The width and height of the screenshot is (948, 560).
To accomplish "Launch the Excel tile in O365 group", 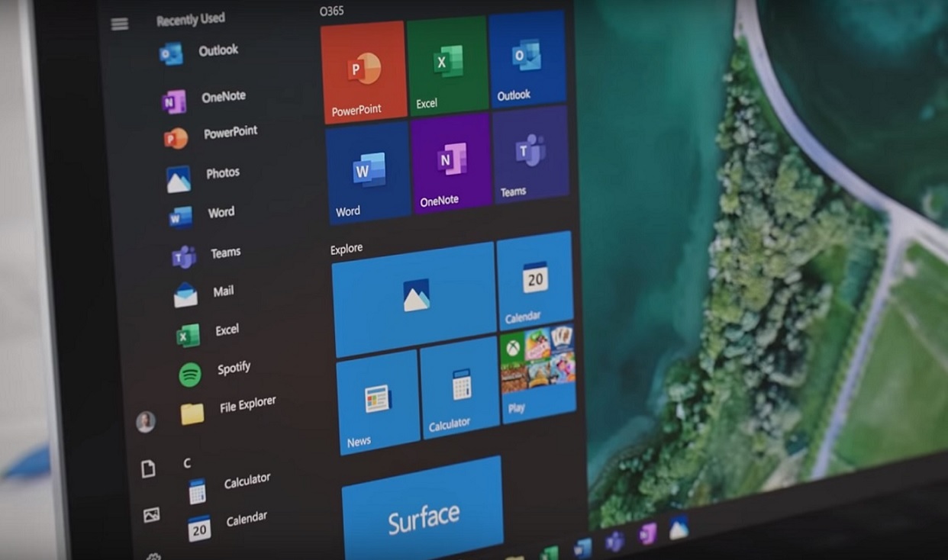I will coord(447,64).
